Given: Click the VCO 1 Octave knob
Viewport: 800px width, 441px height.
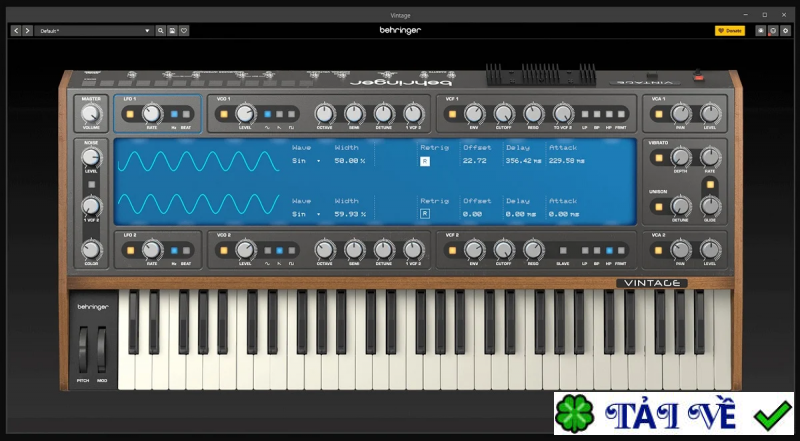Looking at the screenshot, I should coord(324,113).
